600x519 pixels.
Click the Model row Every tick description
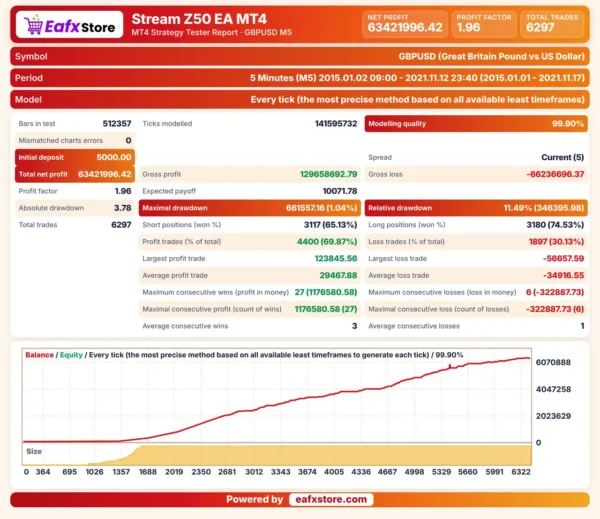417,100
